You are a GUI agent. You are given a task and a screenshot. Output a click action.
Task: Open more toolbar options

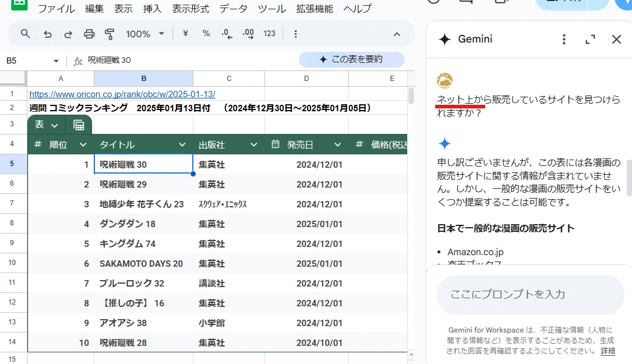(x=295, y=34)
